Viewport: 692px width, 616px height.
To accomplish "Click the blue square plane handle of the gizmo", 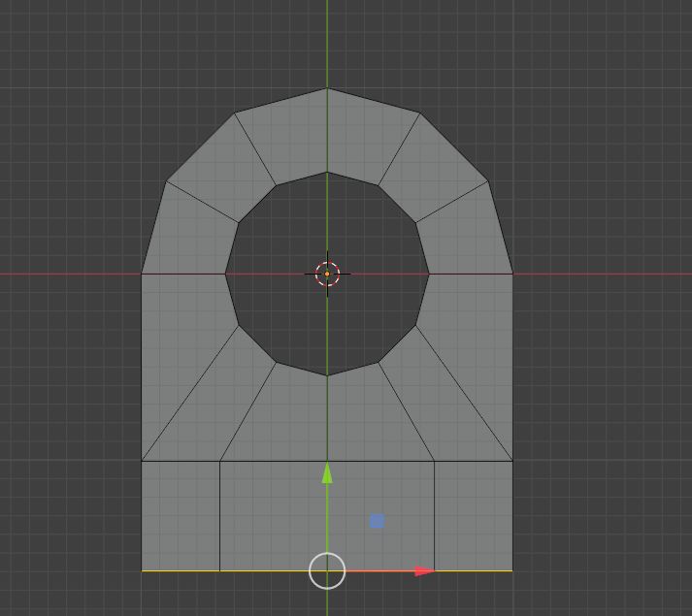I will pyautogui.click(x=377, y=521).
